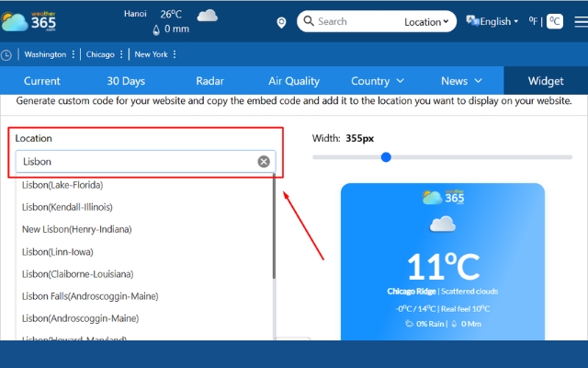
Task: Click the 11°C temperature in widget preview
Action: coord(443,267)
